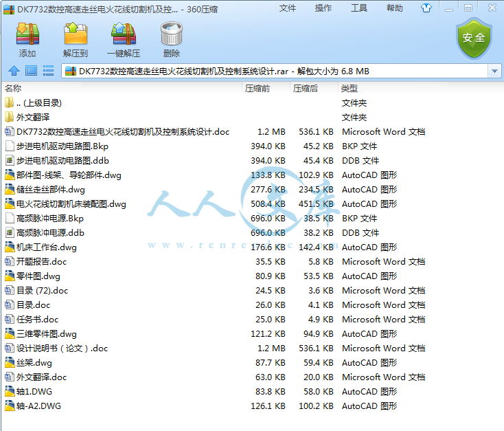Sort by 类型 column header

click(349, 88)
